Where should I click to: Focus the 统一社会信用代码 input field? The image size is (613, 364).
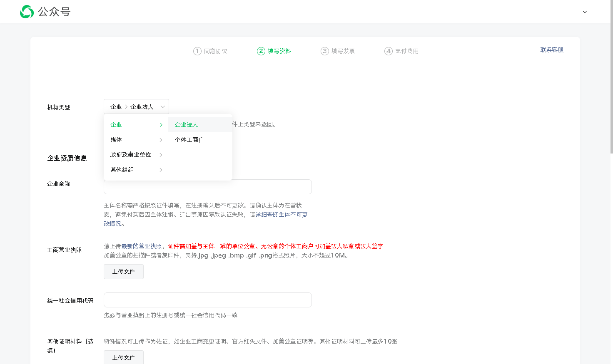pyautogui.click(x=207, y=300)
